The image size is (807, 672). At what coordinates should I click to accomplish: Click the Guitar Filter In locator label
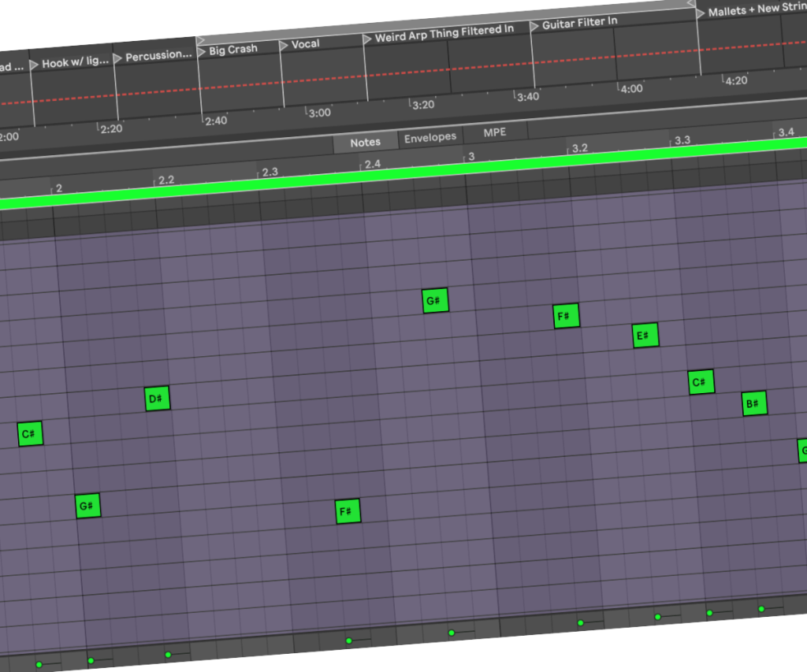click(579, 24)
